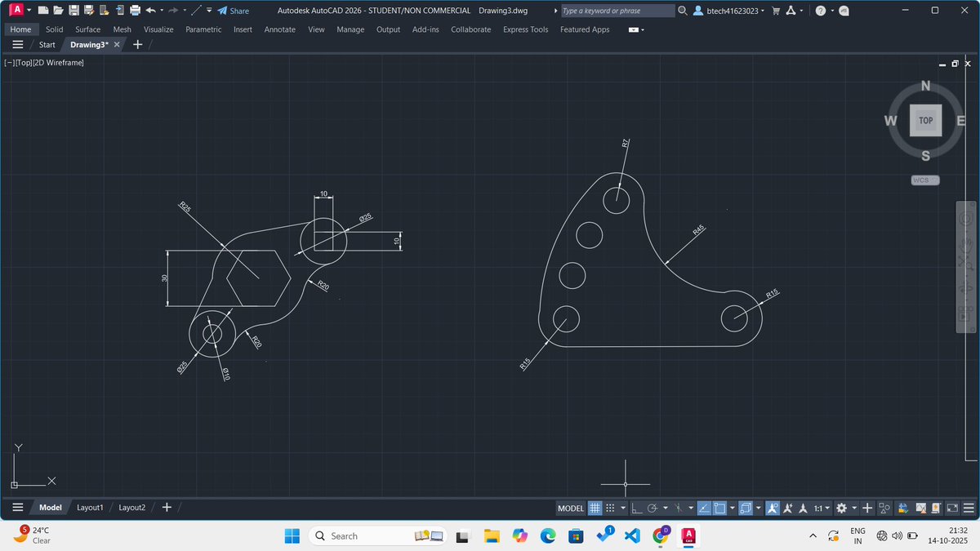Screen dimensions: 980x551
Task: Click the Plot printer icon
Action: tap(135, 11)
